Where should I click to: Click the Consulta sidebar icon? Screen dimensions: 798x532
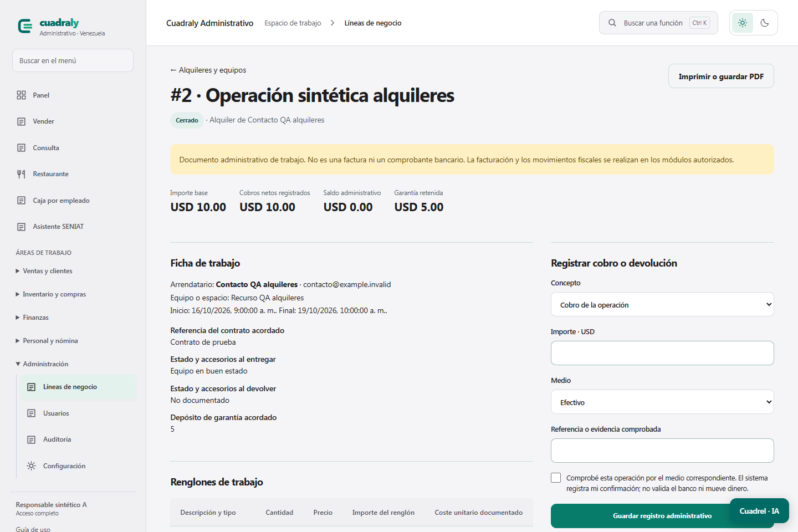(21, 148)
